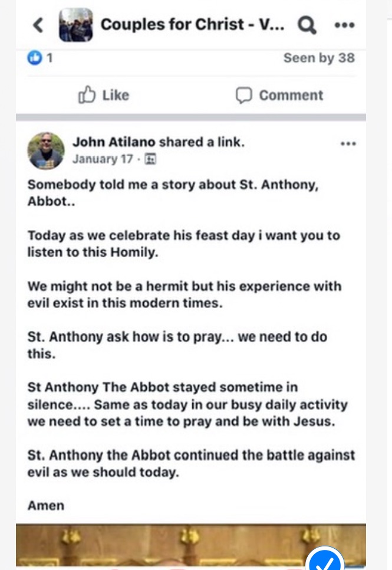Open the group's three-dot menu in header
Image resolution: width=392 pixels, height=570 pixels.
tap(344, 25)
